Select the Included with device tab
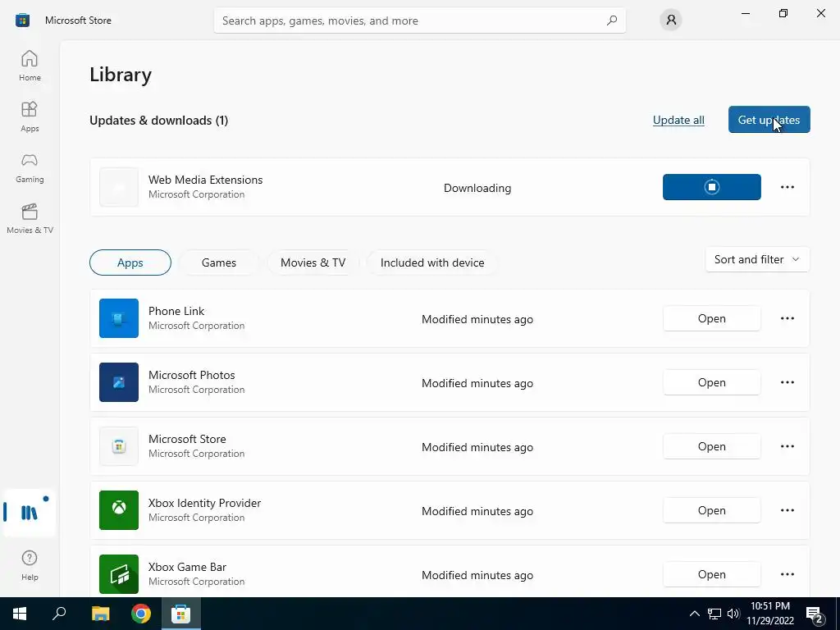Image resolution: width=840 pixels, height=630 pixels. point(432,262)
